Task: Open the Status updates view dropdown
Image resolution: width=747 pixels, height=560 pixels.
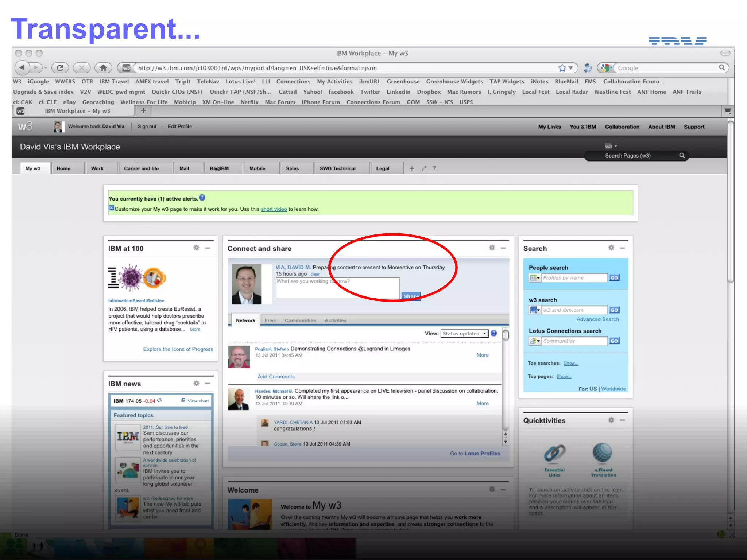Action: tap(464, 334)
